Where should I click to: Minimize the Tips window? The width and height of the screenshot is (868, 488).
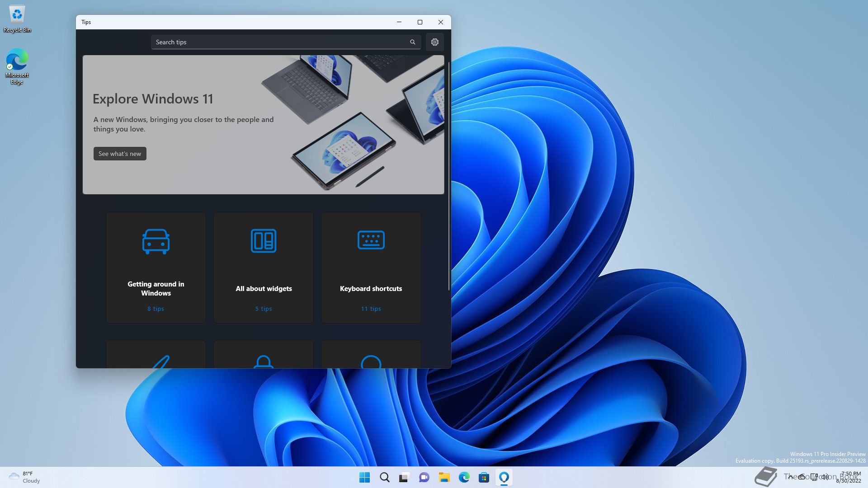click(399, 22)
